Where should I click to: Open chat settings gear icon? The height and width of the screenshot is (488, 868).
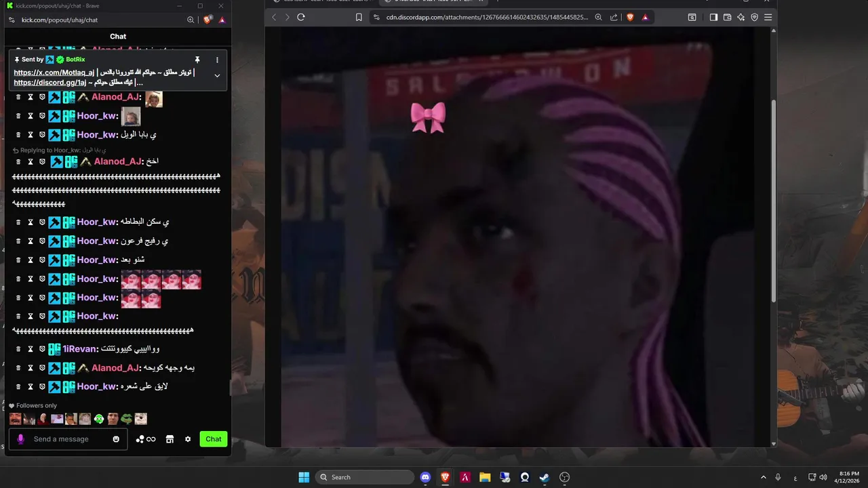[x=188, y=439]
